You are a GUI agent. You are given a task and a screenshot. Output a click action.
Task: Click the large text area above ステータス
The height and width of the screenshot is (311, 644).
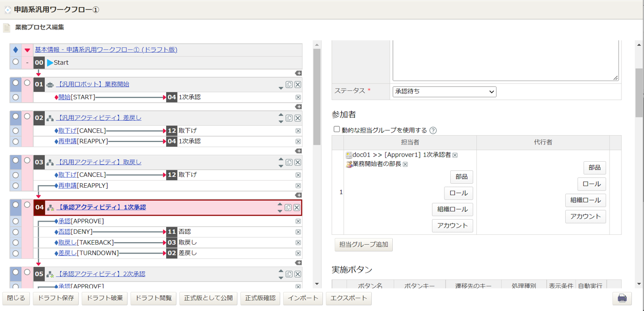[x=505, y=60]
